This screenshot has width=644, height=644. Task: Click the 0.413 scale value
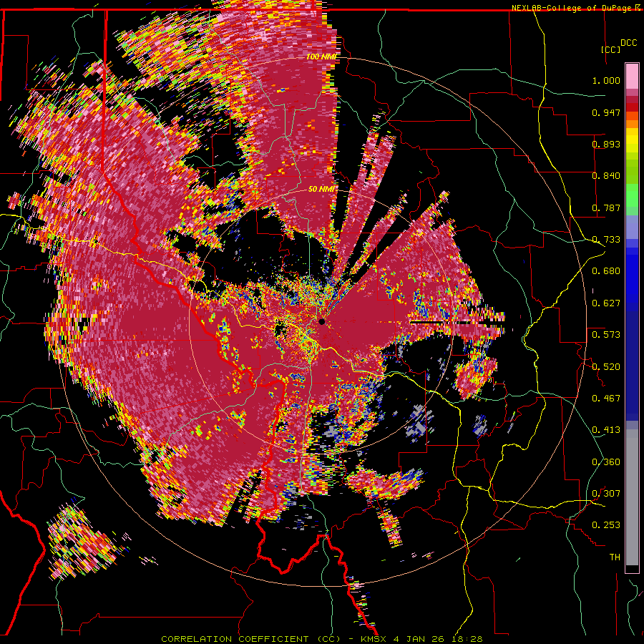point(606,430)
